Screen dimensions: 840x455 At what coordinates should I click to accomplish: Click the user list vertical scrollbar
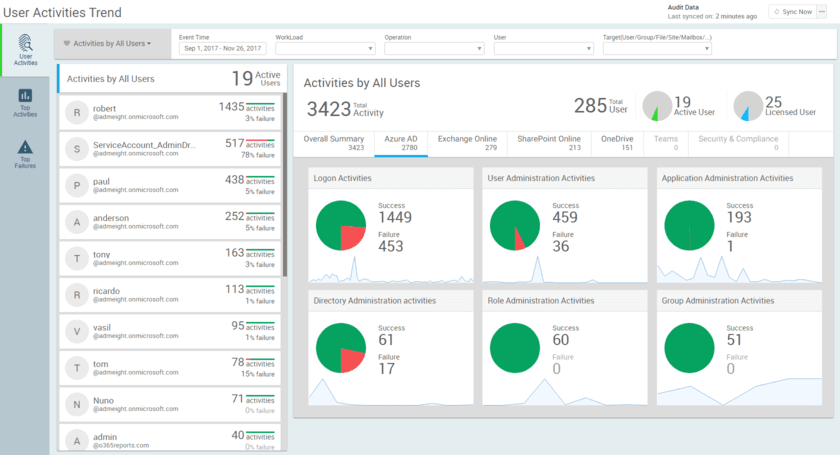[x=285, y=180]
